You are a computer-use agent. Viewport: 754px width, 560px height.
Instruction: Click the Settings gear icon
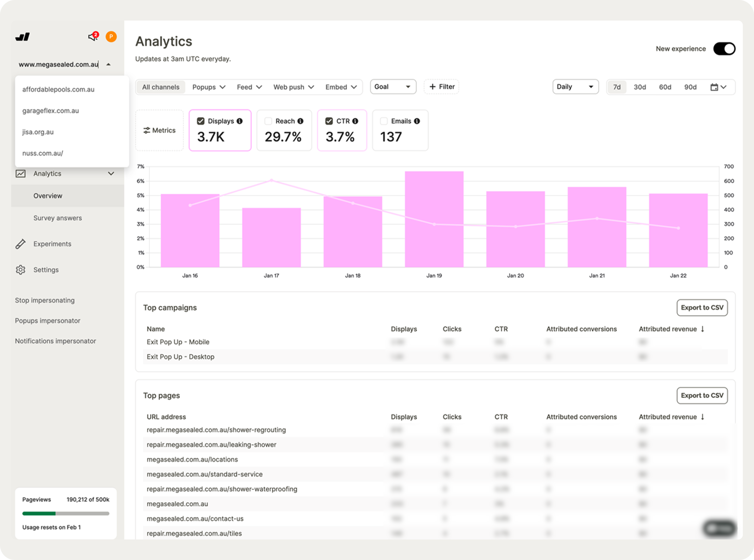point(20,270)
